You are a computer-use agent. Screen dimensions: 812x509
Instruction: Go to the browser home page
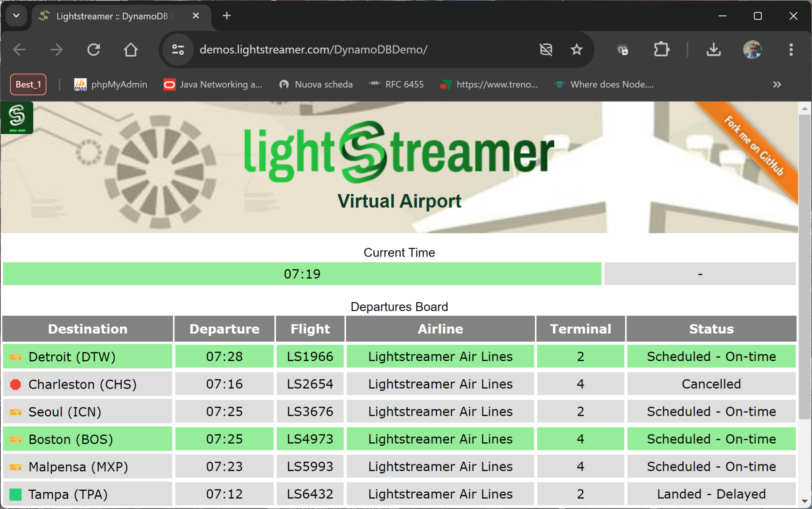click(130, 50)
